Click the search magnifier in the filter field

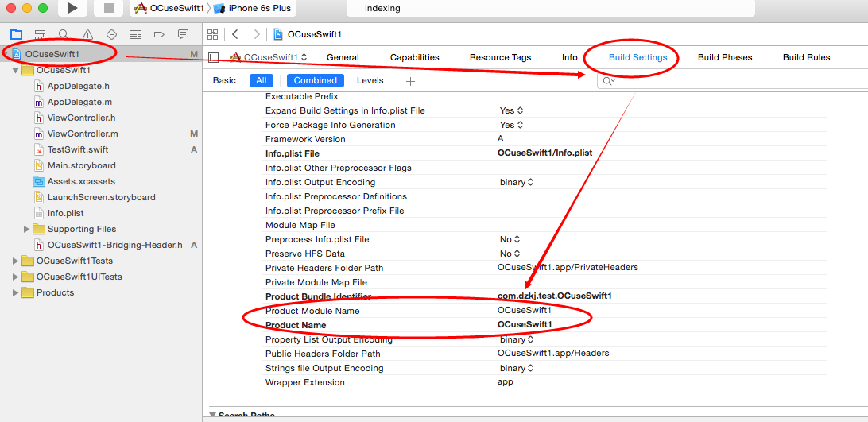click(608, 81)
